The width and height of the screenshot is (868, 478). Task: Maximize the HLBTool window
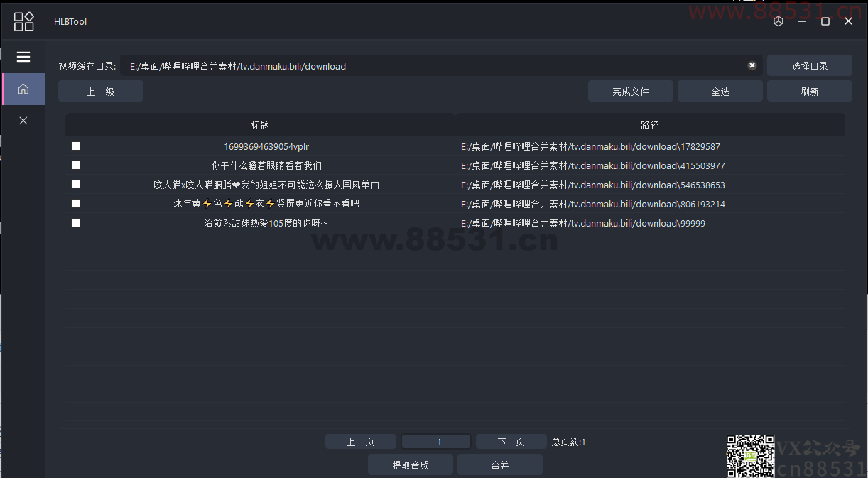coord(825,21)
